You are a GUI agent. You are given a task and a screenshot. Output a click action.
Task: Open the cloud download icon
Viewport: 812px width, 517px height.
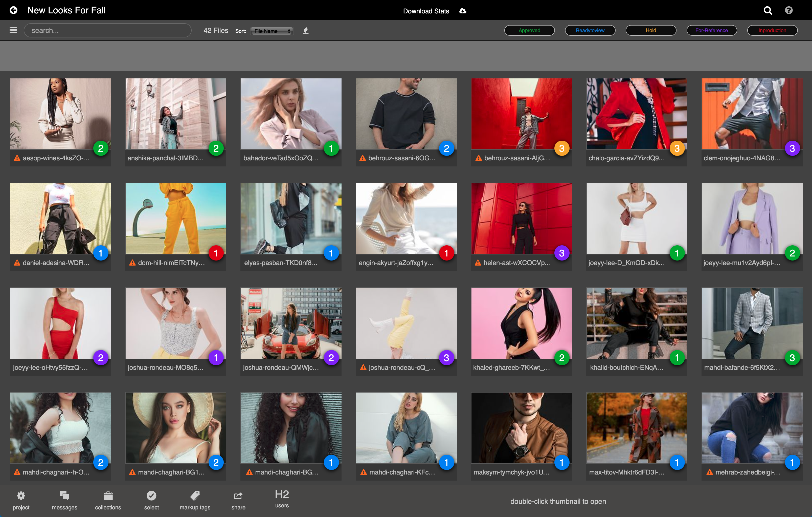(x=463, y=11)
